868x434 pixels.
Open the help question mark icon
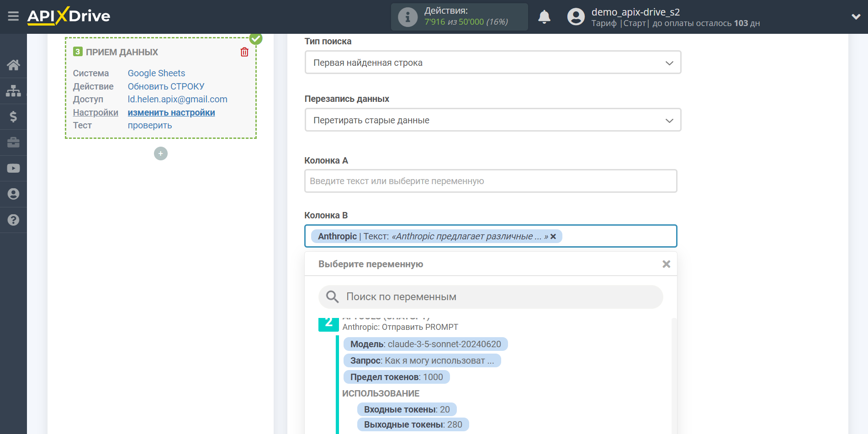13,220
